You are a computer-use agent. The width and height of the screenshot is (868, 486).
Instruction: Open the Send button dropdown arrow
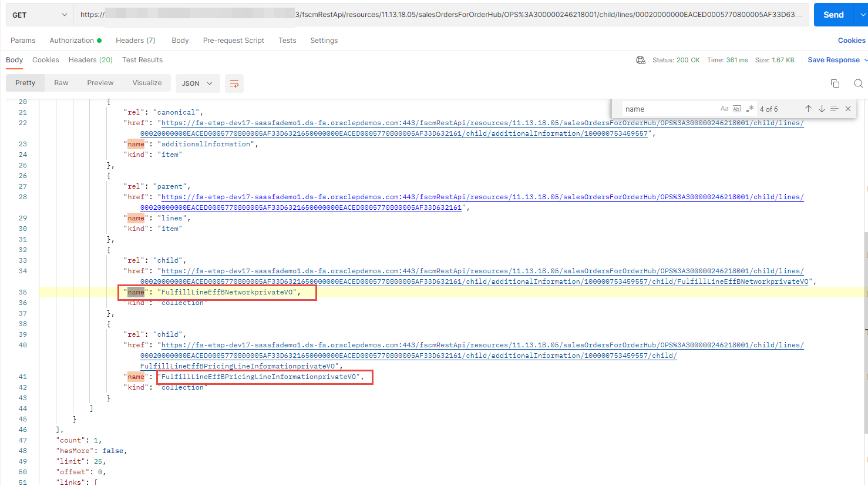(862, 15)
